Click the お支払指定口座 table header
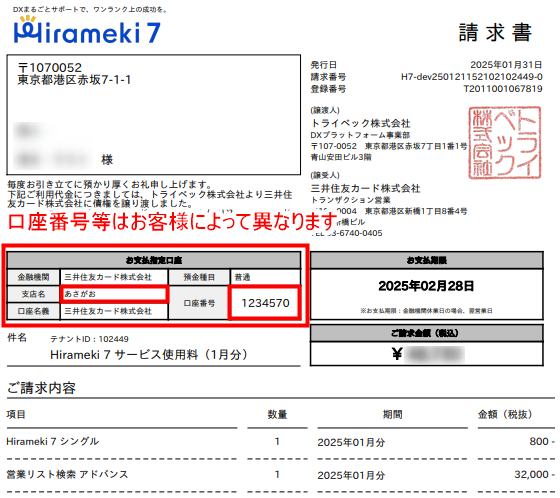560x498 pixels. coord(154,260)
